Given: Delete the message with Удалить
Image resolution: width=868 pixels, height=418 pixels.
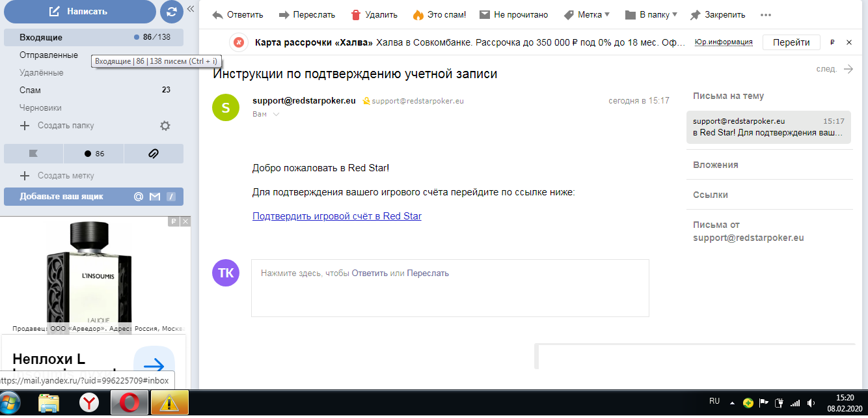Looking at the screenshot, I should tap(374, 14).
